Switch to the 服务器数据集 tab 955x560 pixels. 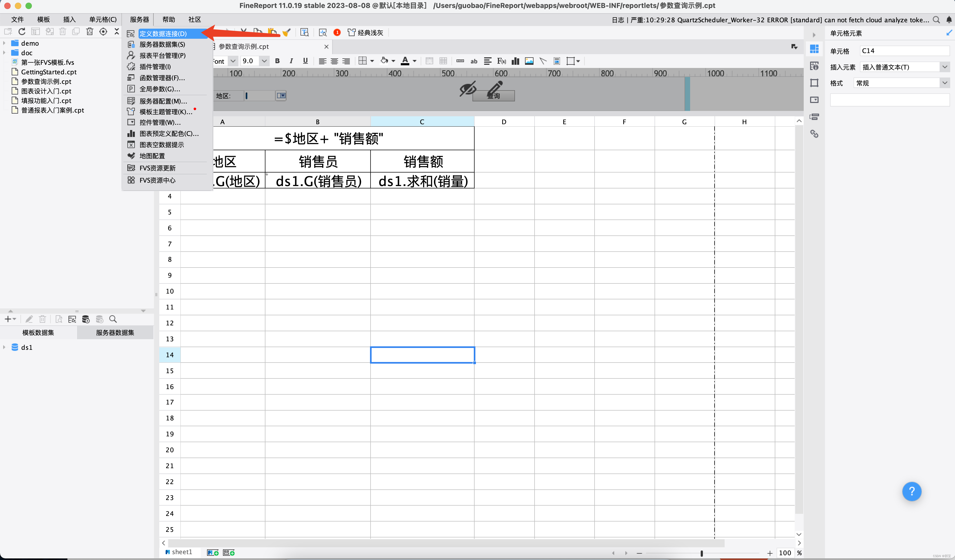[x=115, y=332]
